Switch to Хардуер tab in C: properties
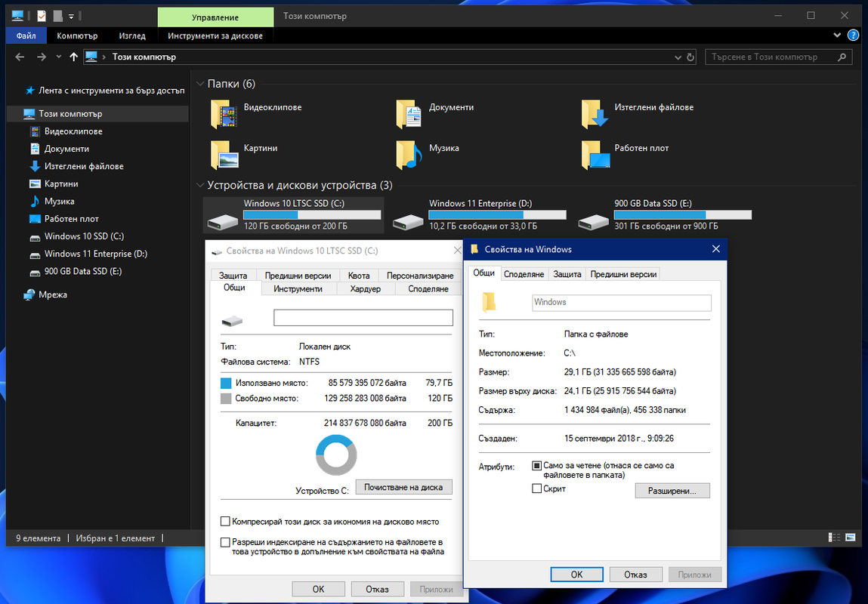868x604 pixels. pos(366,288)
